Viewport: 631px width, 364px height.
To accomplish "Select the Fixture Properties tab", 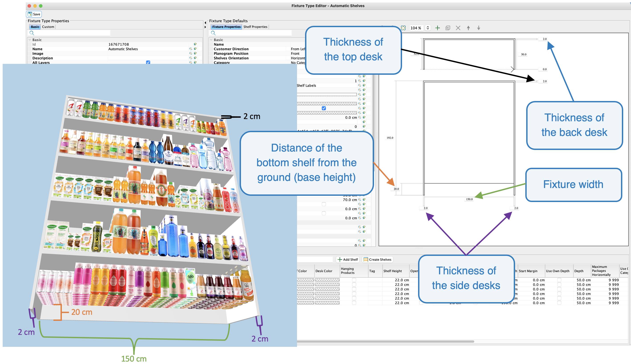I will pos(226,27).
